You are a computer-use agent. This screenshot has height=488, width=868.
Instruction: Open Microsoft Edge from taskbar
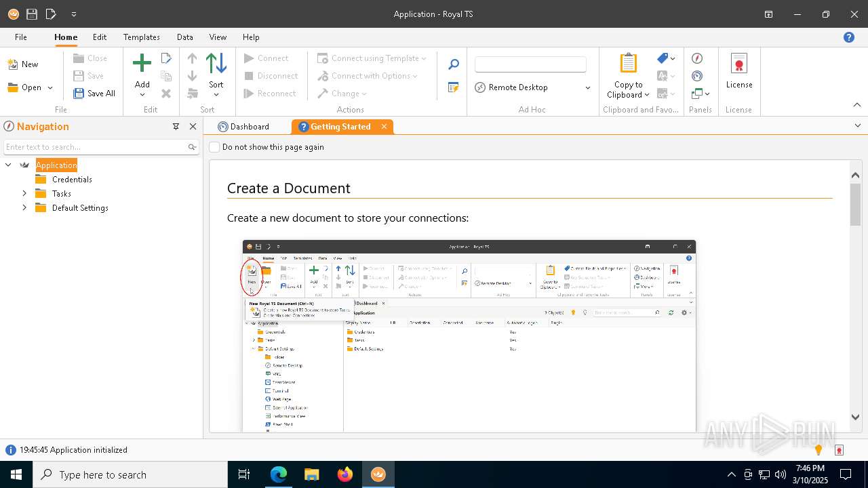(x=279, y=474)
